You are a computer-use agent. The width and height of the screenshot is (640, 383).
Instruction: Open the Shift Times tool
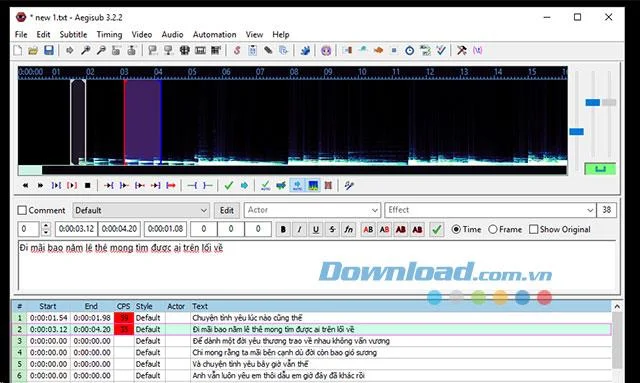point(347,51)
